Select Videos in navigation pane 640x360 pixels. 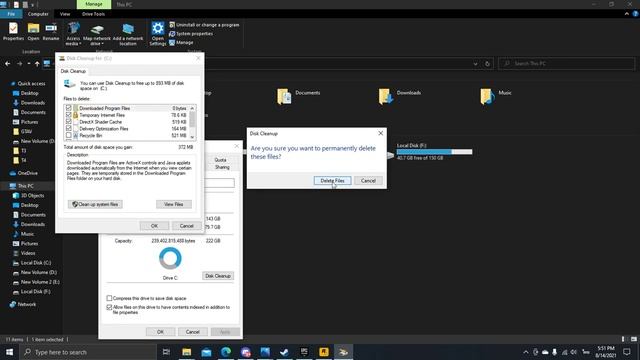pyautogui.click(x=28, y=253)
